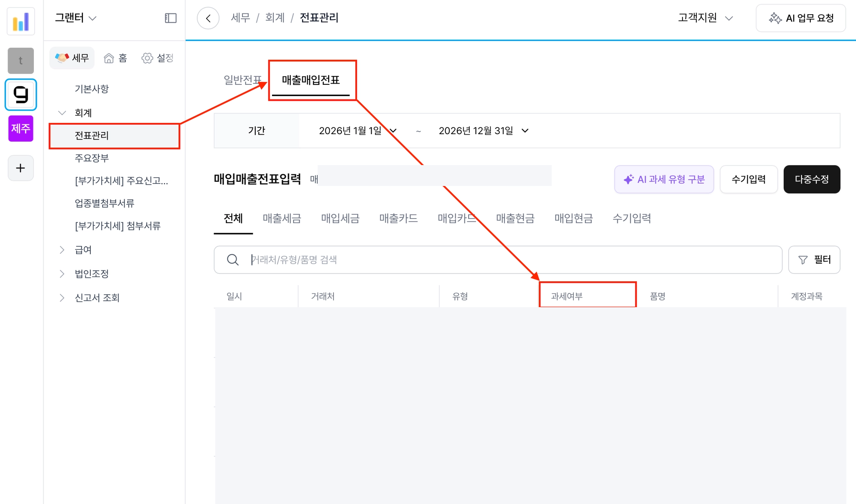Collapse the sidebar panel icon

pos(171,18)
